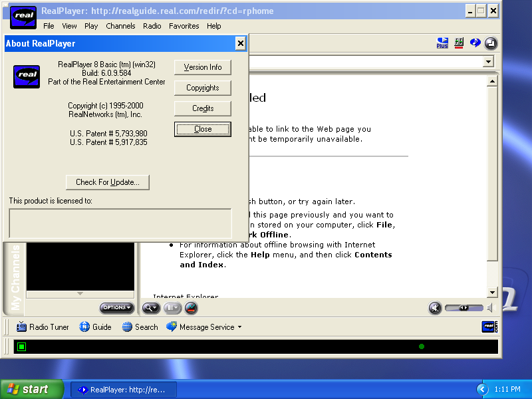Open the address bar dropdown arrow

point(488,62)
